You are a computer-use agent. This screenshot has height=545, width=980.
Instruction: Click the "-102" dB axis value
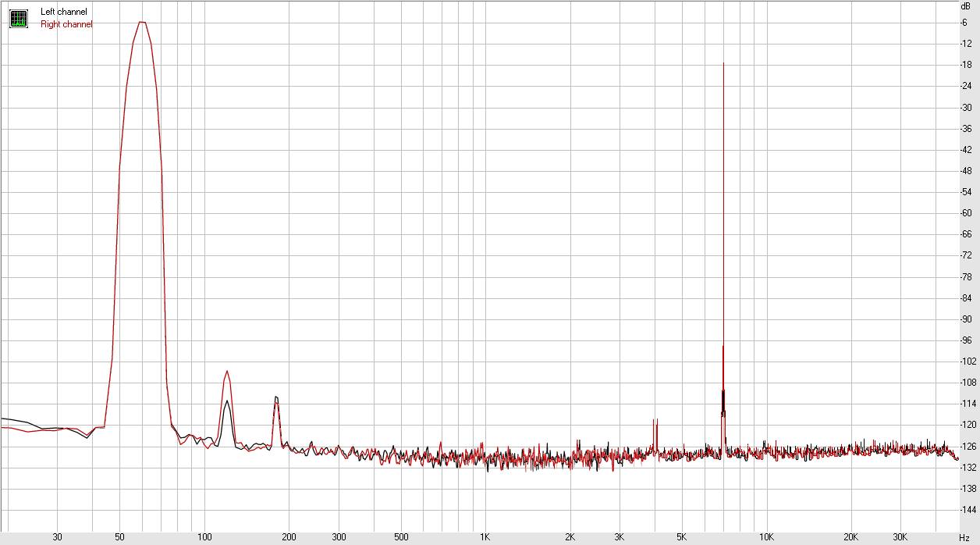(968, 362)
